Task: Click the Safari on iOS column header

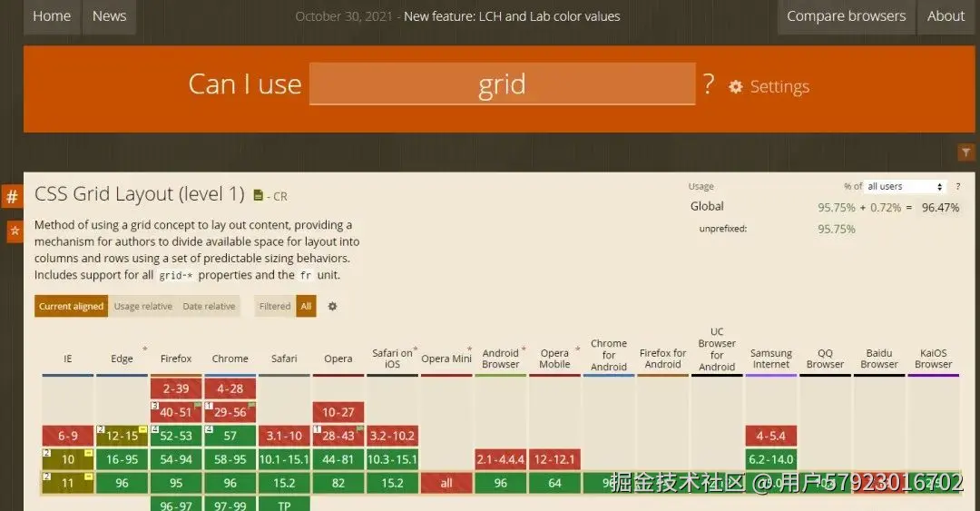Action: (x=393, y=359)
